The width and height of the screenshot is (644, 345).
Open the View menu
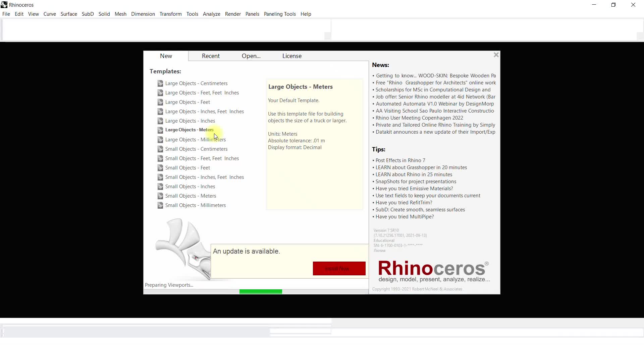(x=34, y=14)
